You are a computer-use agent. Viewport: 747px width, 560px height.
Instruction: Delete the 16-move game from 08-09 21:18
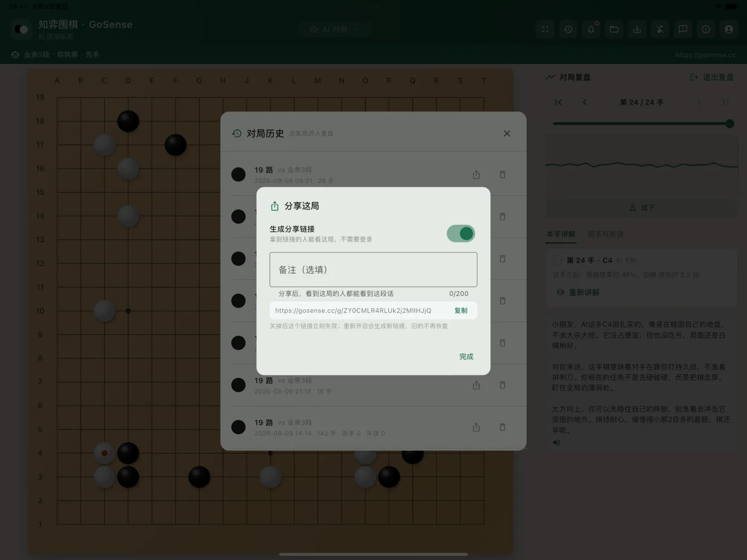click(502, 385)
